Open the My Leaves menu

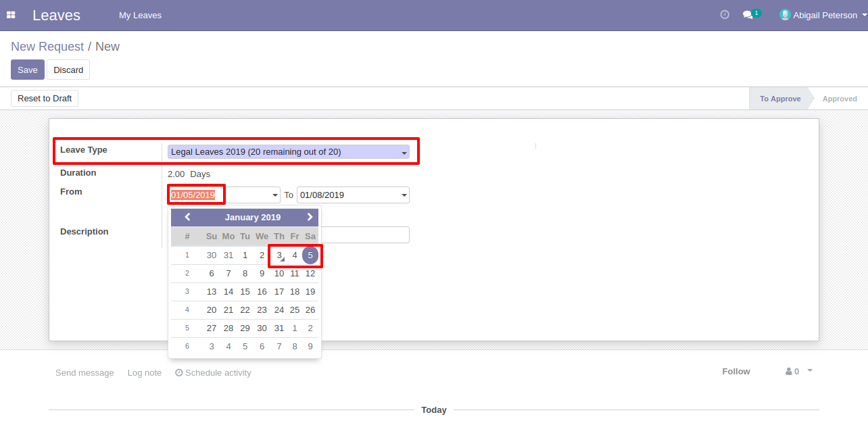(x=140, y=15)
